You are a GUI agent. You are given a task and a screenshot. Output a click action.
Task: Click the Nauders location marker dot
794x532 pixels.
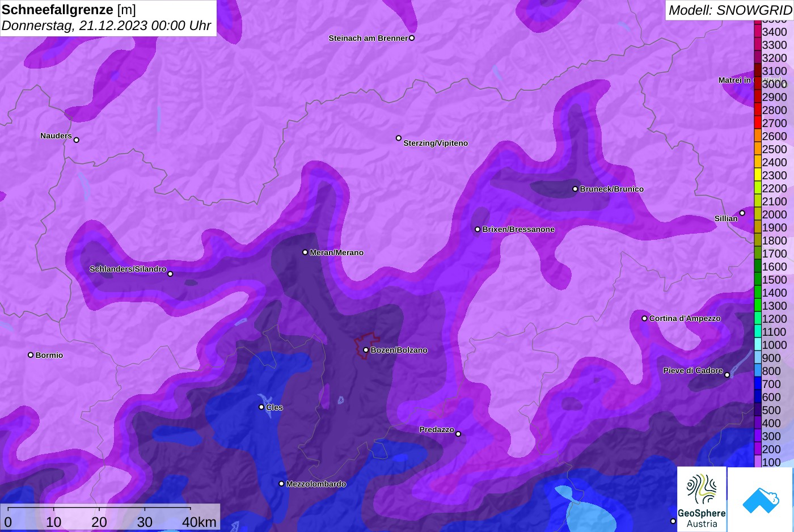point(77,140)
